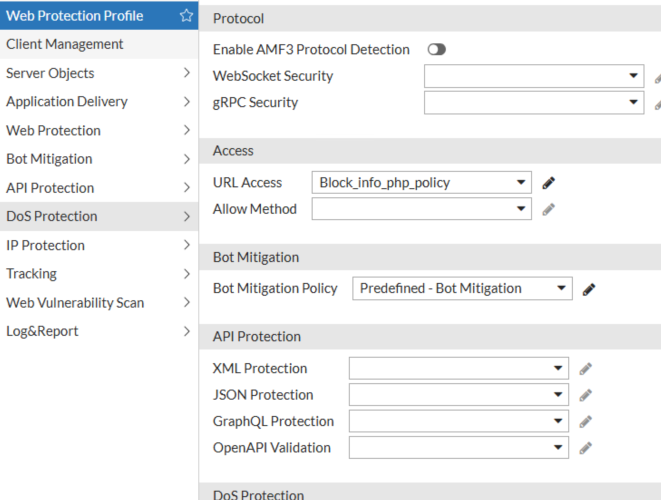Edit the URL Access policy pencil icon
This screenshot has height=500, width=661.
coord(548,183)
